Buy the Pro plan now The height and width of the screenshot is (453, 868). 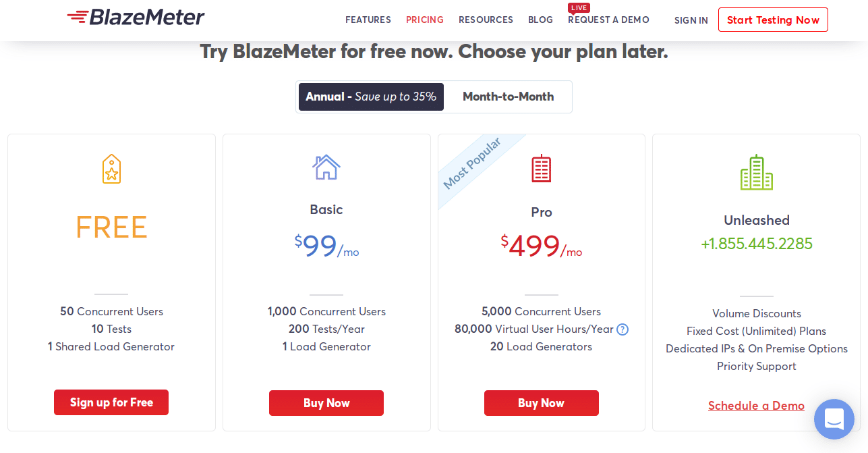pyautogui.click(x=541, y=402)
